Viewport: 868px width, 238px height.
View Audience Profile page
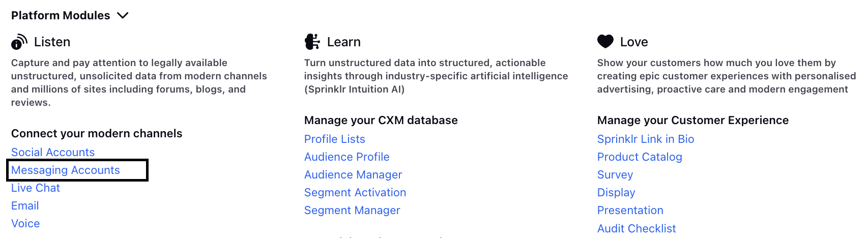click(347, 157)
